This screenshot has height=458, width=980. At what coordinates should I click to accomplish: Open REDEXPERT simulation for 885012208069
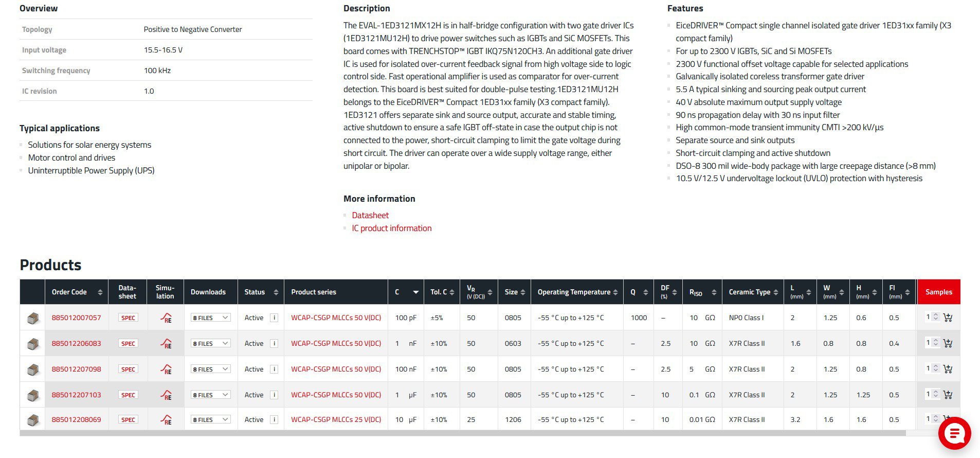pos(166,419)
